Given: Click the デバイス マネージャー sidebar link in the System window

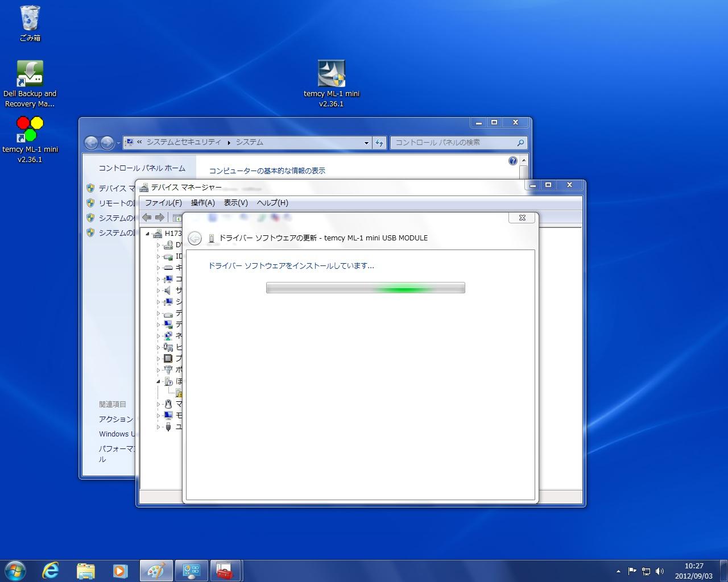Looking at the screenshot, I should [x=116, y=188].
